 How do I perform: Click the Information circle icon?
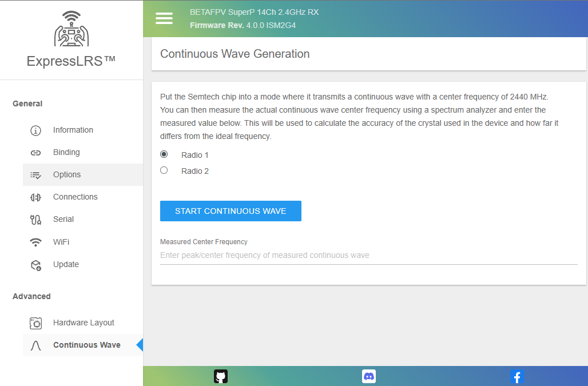35,130
